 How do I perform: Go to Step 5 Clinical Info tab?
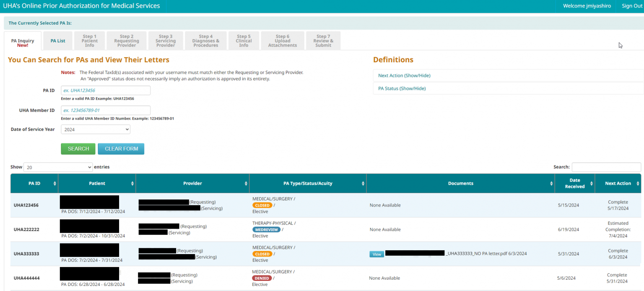244,41
